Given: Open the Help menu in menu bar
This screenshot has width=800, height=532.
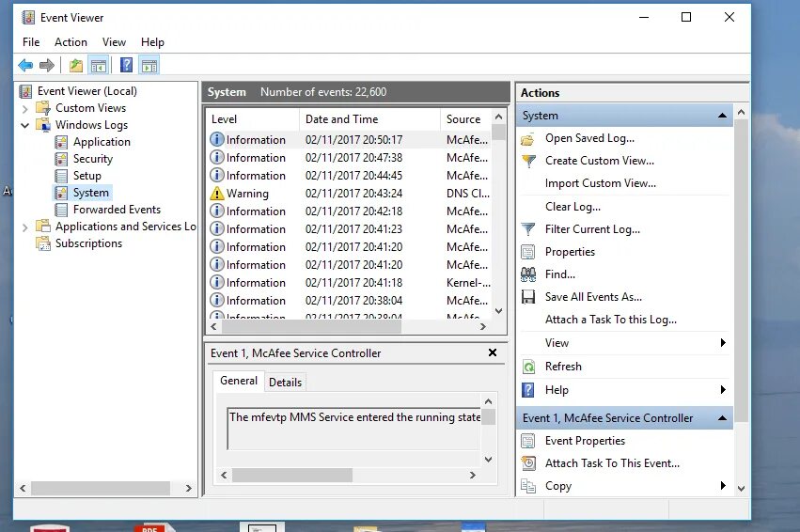Looking at the screenshot, I should [x=152, y=42].
